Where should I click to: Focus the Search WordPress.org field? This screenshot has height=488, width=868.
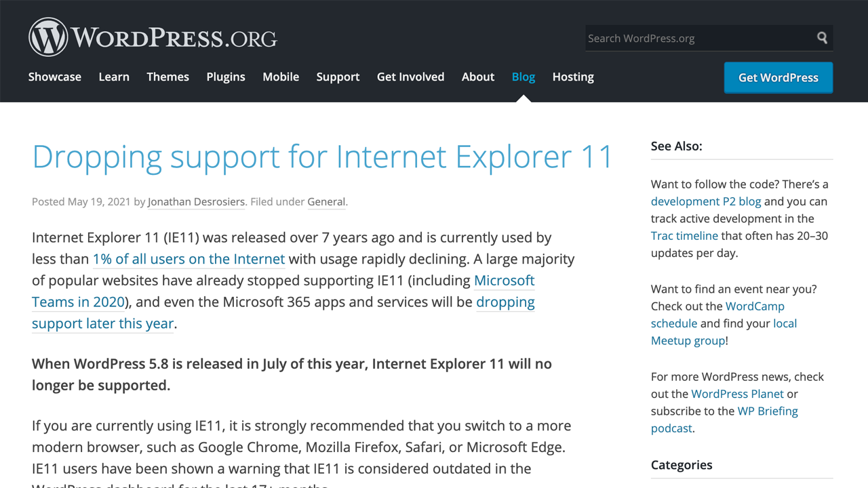click(x=698, y=39)
